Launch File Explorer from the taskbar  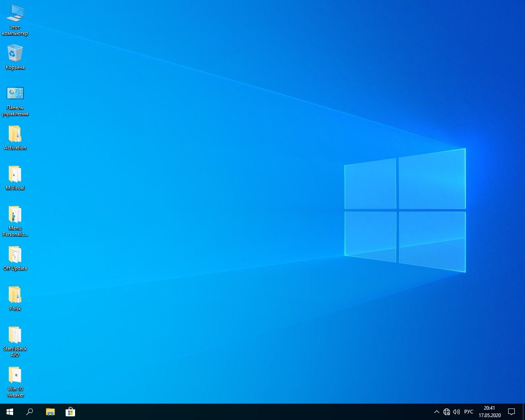[50, 412]
